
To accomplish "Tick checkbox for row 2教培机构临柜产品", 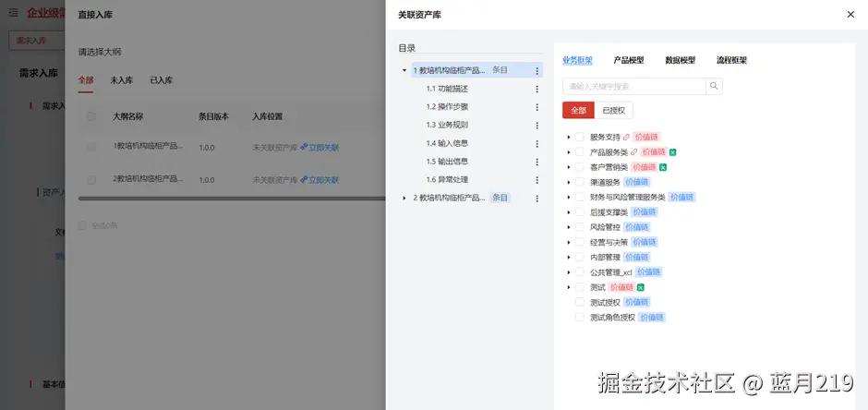I will pos(91,180).
